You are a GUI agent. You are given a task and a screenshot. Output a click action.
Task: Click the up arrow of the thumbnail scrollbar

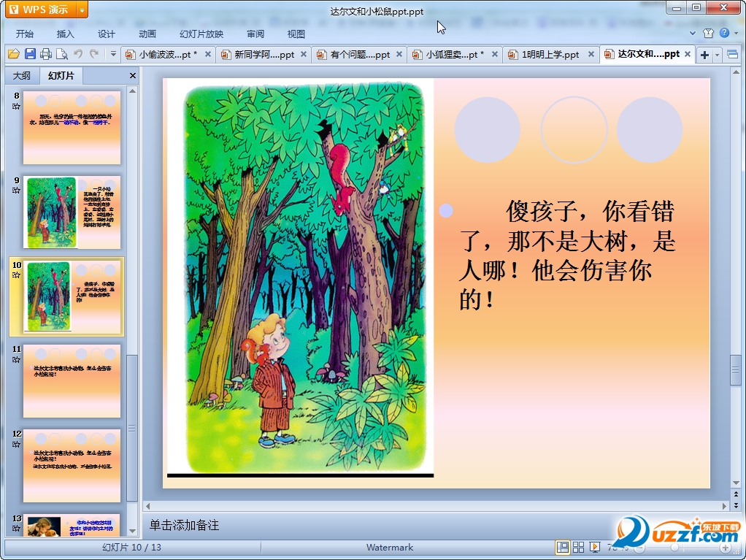(133, 91)
